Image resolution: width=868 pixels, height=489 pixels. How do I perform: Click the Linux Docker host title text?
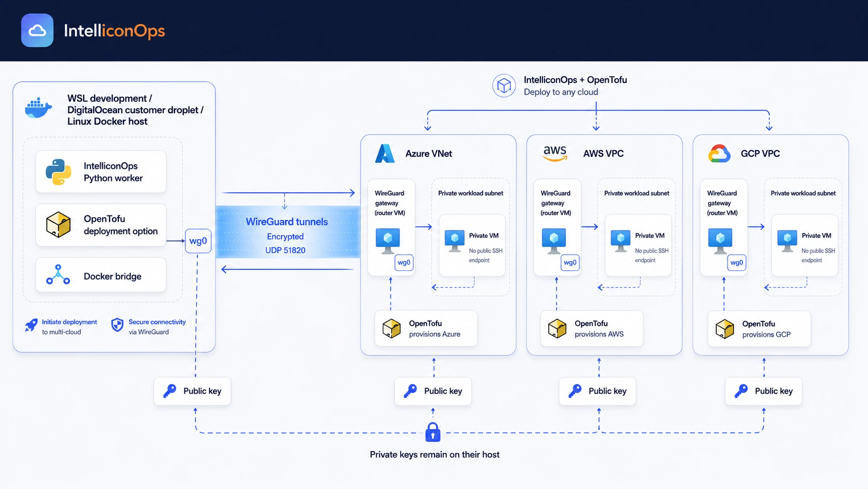(x=107, y=122)
